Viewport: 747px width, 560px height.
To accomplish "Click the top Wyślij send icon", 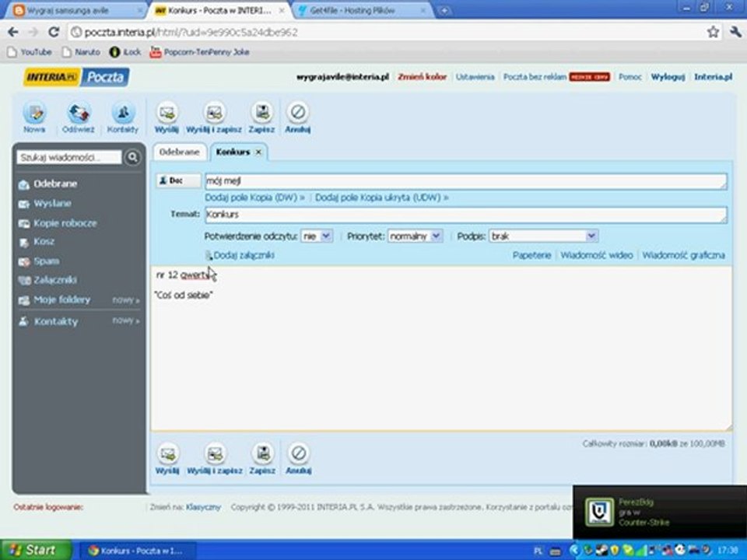I will coord(167,113).
